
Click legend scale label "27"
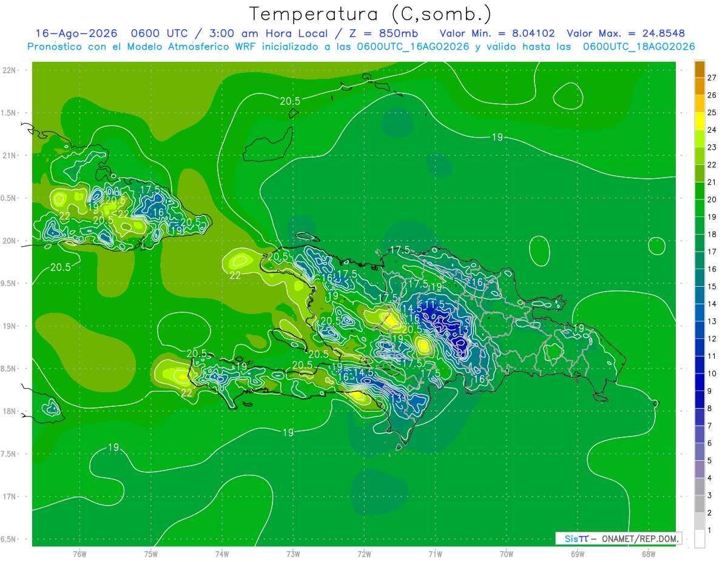[712, 78]
